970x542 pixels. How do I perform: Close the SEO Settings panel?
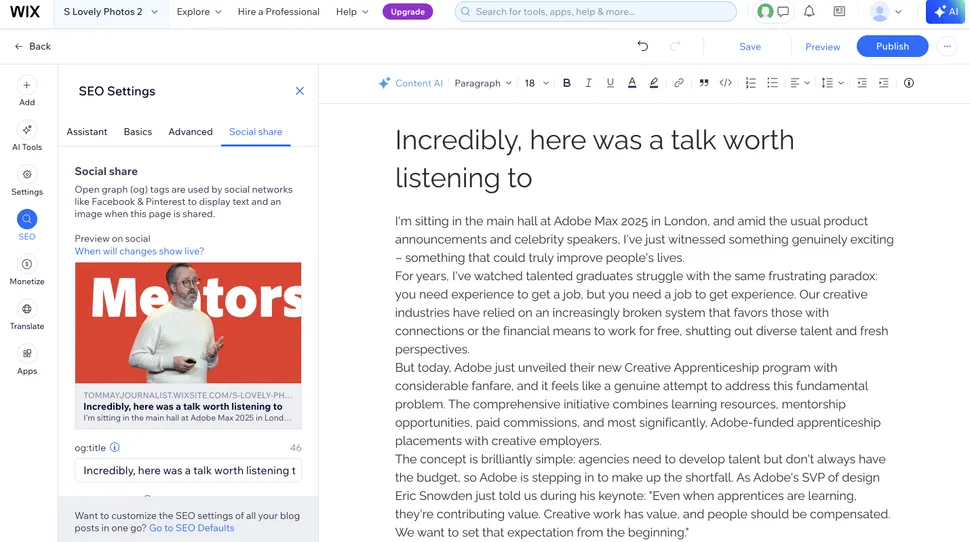(x=299, y=91)
